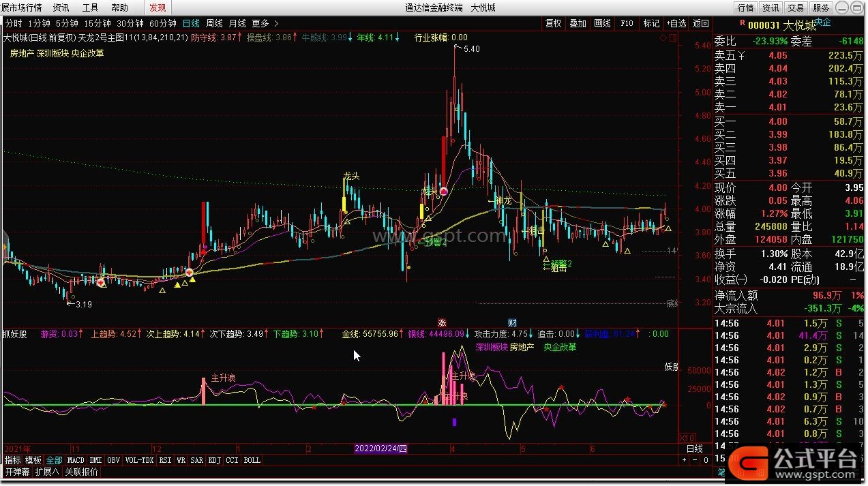868x486 pixels.
Task: Activate the 画线 drawing tool
Action: [x=602, y=23]
